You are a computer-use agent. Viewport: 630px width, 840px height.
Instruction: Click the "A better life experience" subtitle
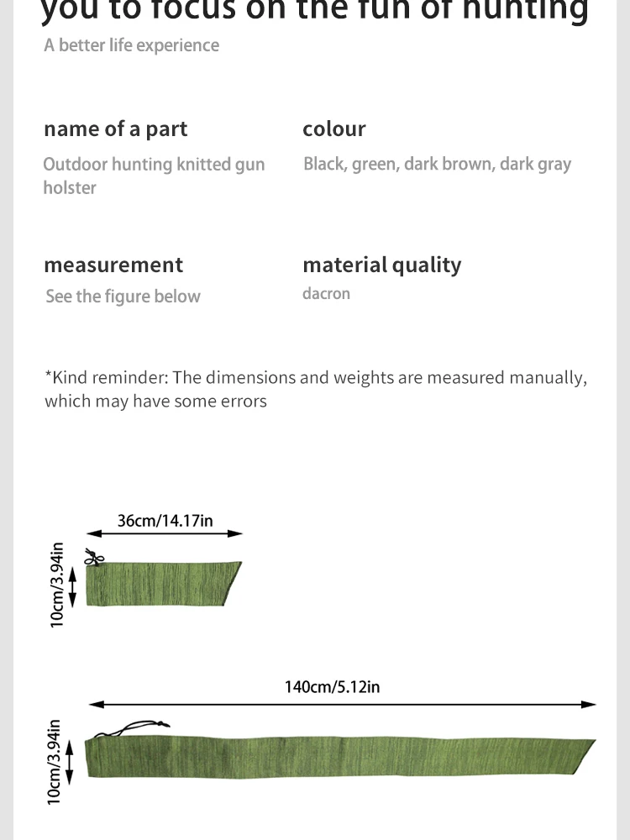[131, 45]
